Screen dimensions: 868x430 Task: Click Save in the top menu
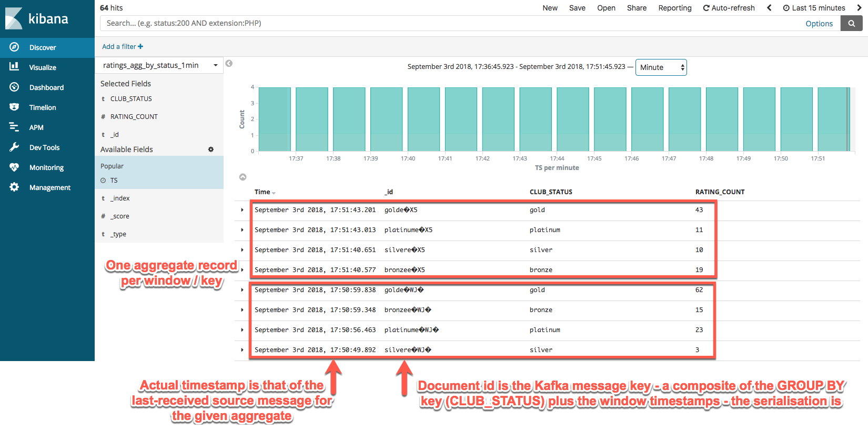point(577,8)
